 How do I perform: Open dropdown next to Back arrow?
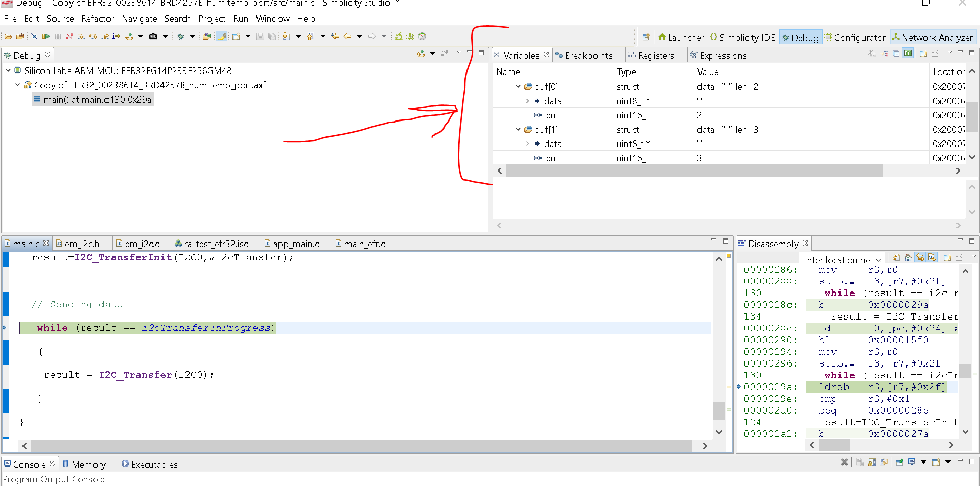point(359,36)
